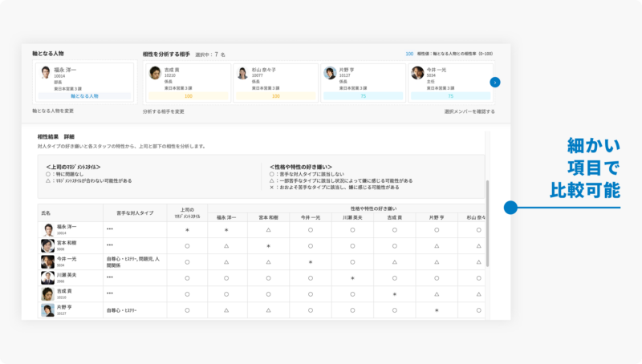Click the 上司のマネジメントスタイル column header
Screen dimensions: 642x364
tap(187, 213)
